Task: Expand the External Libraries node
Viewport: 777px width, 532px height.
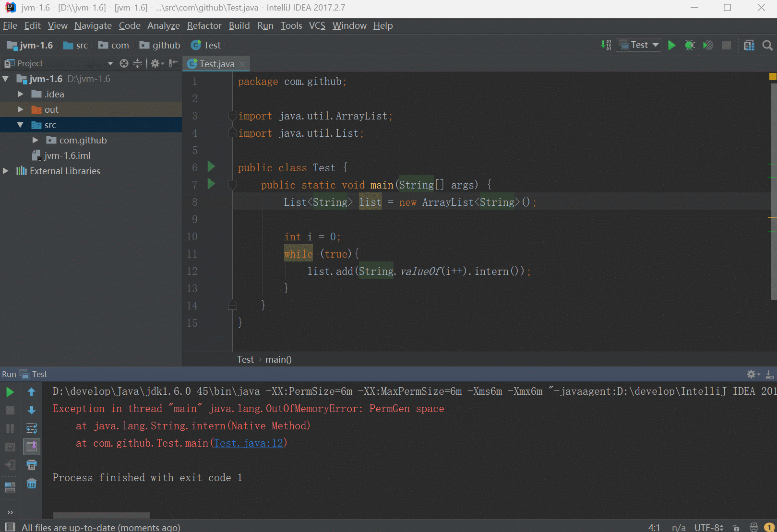Action: tap(6, 171)
